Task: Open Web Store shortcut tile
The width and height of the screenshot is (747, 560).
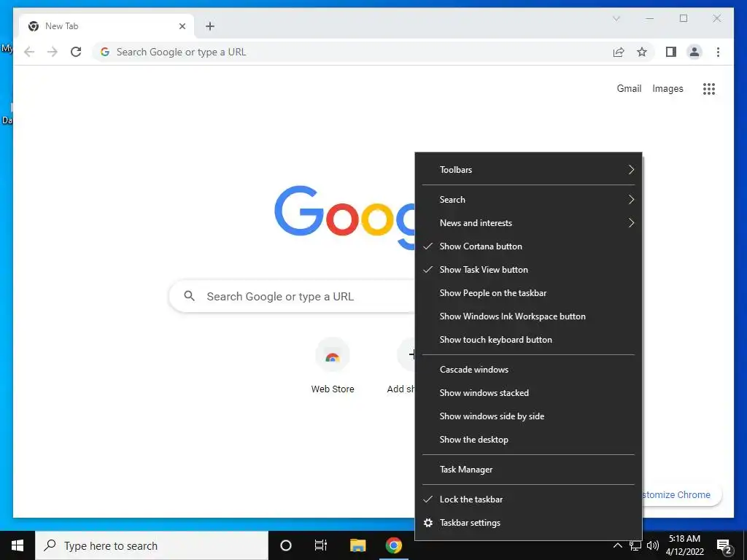Action: tap(333, 366)
